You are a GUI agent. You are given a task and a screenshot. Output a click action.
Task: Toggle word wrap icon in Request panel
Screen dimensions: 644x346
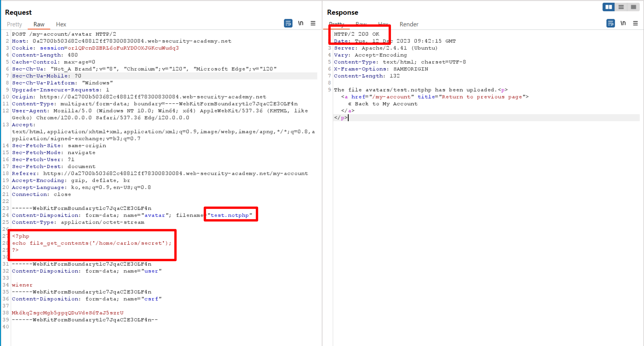click(x=288, y=23)
